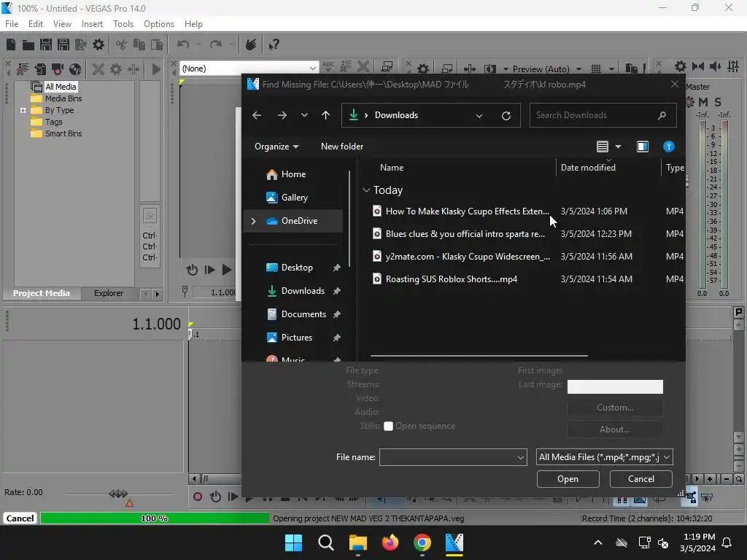Click the What's This help cursor icon
Viewport: 747px width, 560px height.
point(274,44)
